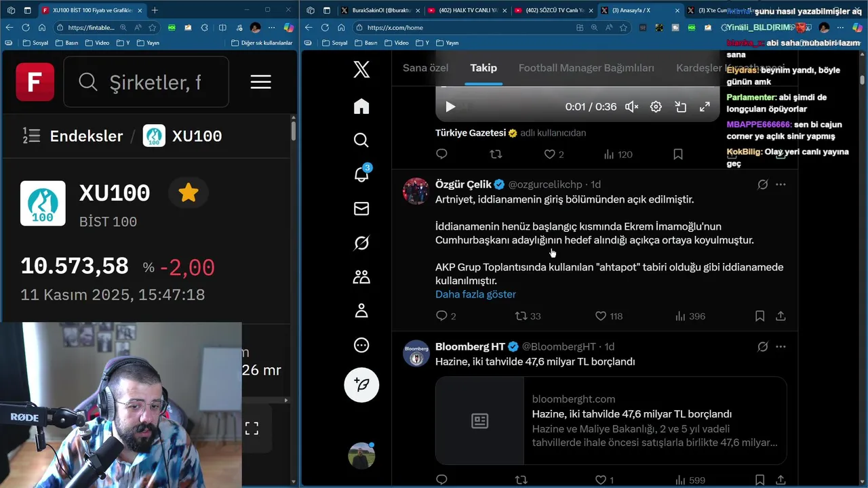Open Türkiye Gazetesi source link
The image size is (868, 488).
click(x=472, y=133)
